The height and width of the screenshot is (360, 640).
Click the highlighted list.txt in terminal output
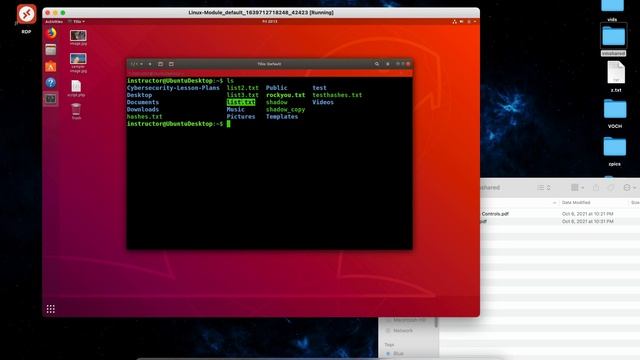pyautogui.click(x=241, y=102)
